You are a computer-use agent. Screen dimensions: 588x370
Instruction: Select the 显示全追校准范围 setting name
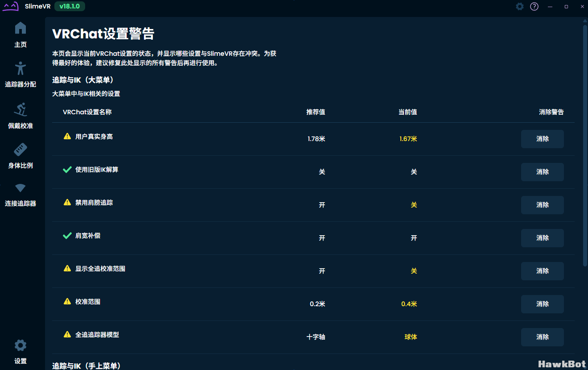click(x=100, y=269)
